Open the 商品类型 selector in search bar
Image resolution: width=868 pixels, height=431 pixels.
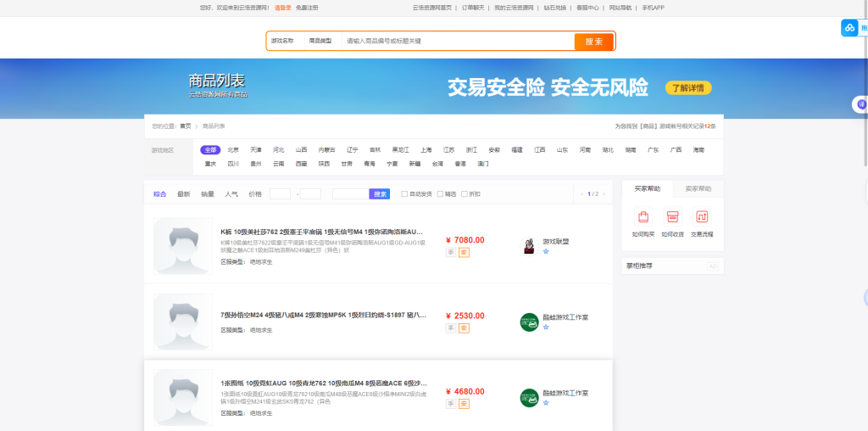(x=322, y=41)
